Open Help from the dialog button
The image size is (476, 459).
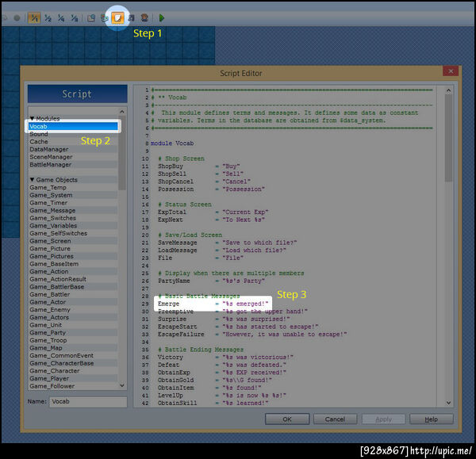click(x=431, y=419)
